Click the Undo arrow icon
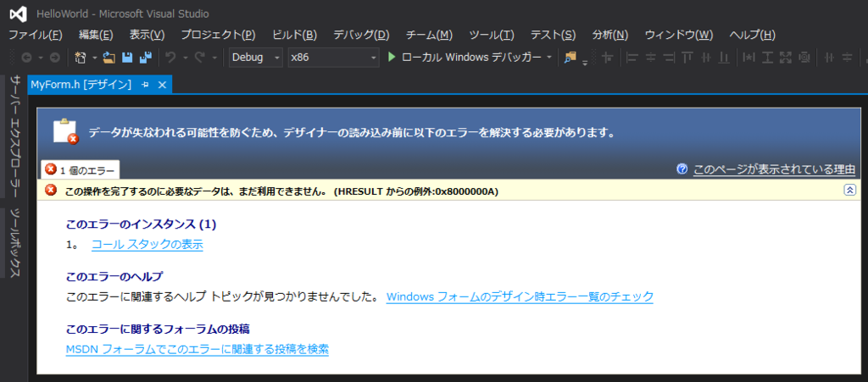The image size is (868, 382). 170,57
